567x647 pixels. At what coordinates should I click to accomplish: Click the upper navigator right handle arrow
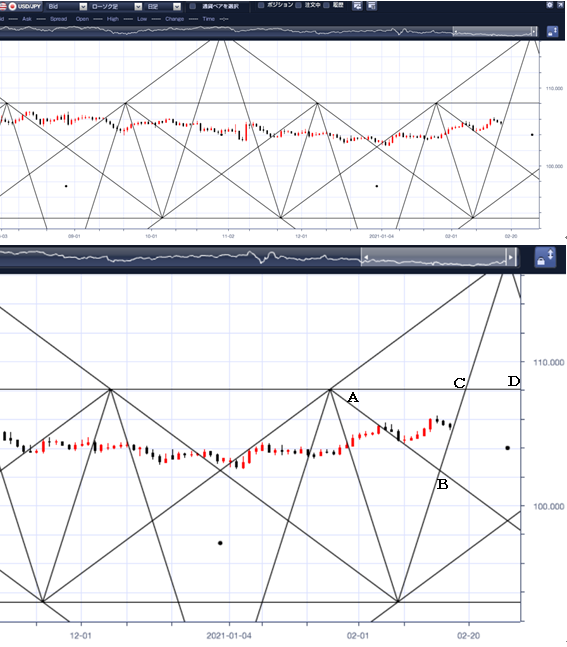tap(534, 31)
